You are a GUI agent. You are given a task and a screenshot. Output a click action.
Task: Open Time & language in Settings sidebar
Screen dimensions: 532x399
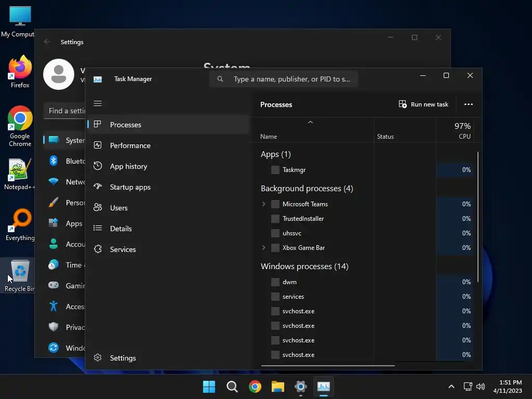pos(64,265)
